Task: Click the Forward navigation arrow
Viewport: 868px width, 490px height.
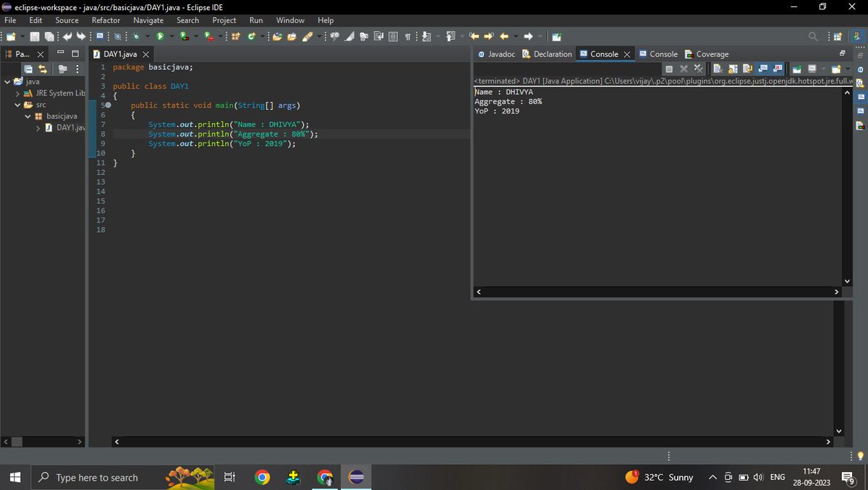Action: (x=528, y=36)
